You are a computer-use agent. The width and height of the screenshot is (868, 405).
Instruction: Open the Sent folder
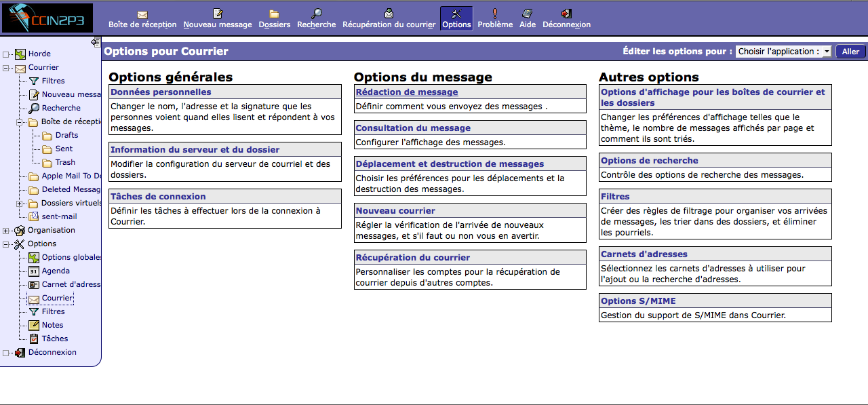64,149
